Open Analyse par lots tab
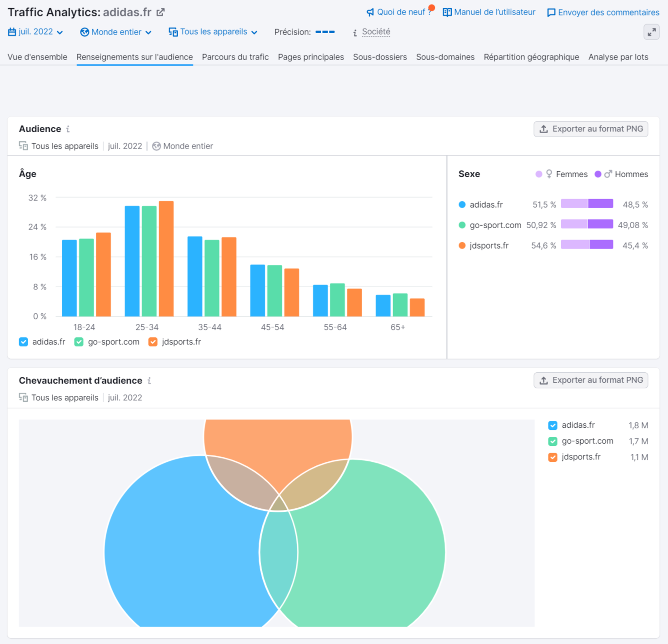This screenshot has width=668, height=644. (x=618, y=57)
